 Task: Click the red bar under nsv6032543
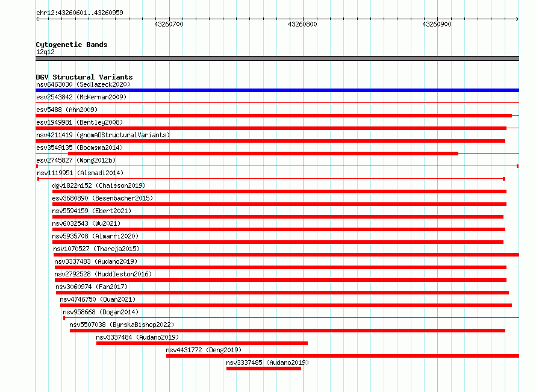click(x=279, y=229)
